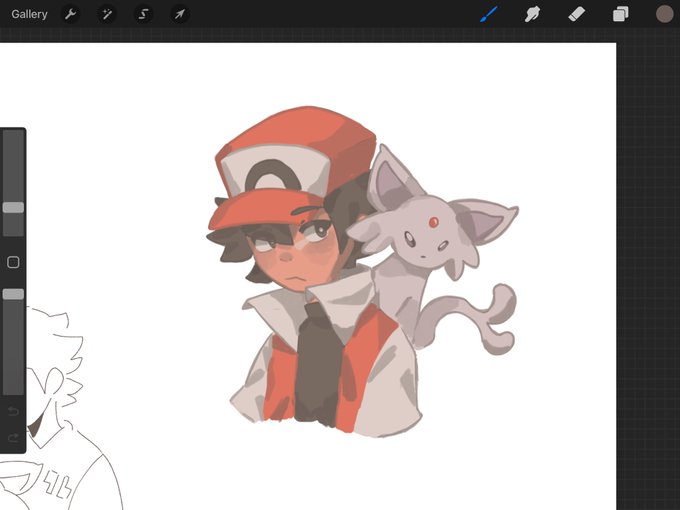Activate the Selection tool
This screenshot has height=510, width=680.
tap(143, 14)
